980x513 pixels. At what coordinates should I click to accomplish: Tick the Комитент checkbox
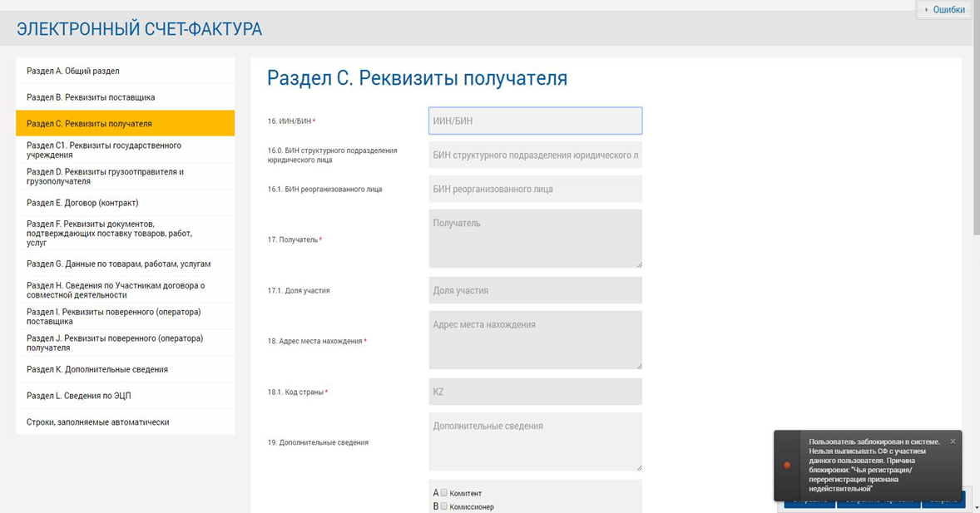coord(444,493)
